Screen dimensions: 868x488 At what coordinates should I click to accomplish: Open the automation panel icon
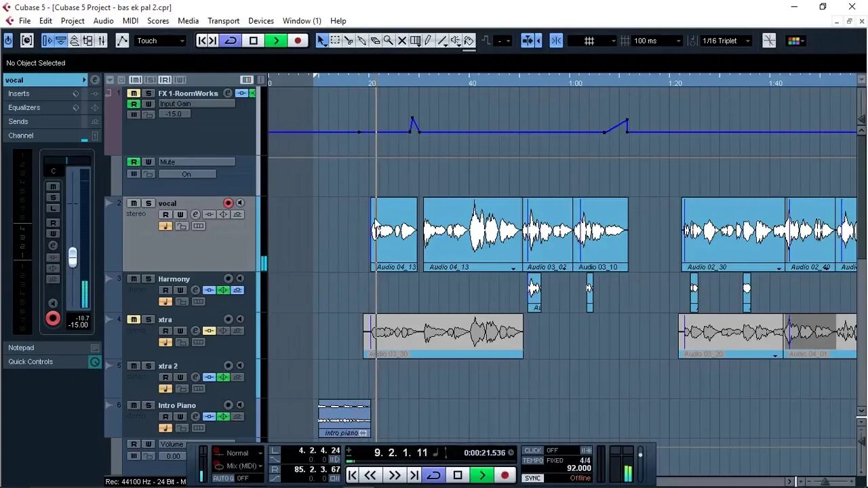click(x=122, y=41)
